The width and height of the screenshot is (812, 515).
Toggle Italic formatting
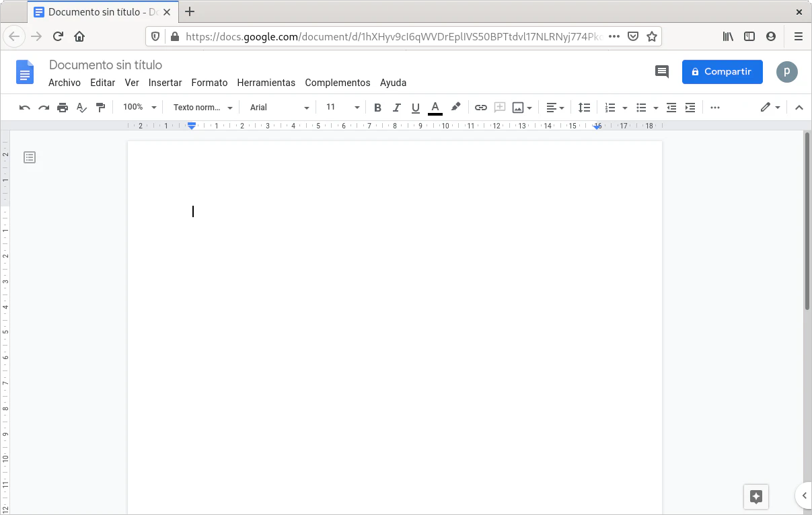[396, 108]
